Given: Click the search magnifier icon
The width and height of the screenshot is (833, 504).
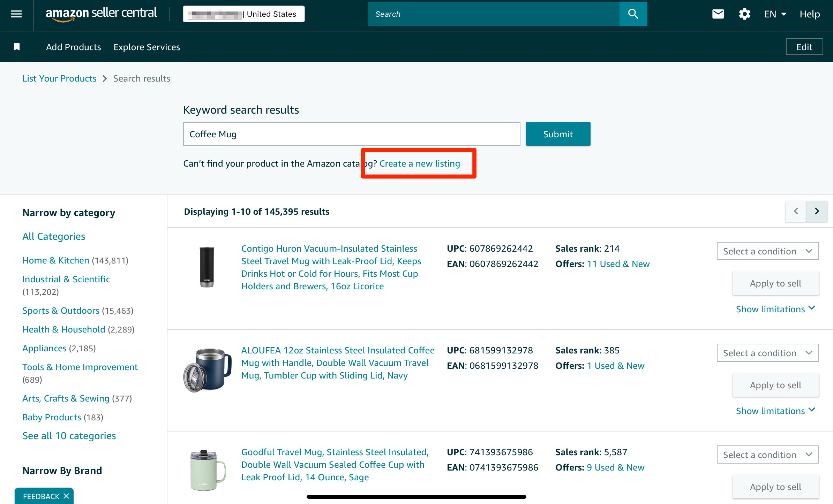Looking at the screenshot, I should (633, 14).
